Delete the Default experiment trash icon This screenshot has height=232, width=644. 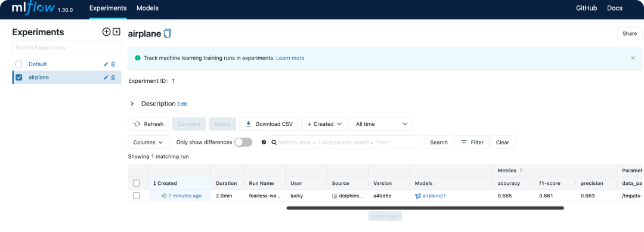pyautogui.click(x=113, y=64)
